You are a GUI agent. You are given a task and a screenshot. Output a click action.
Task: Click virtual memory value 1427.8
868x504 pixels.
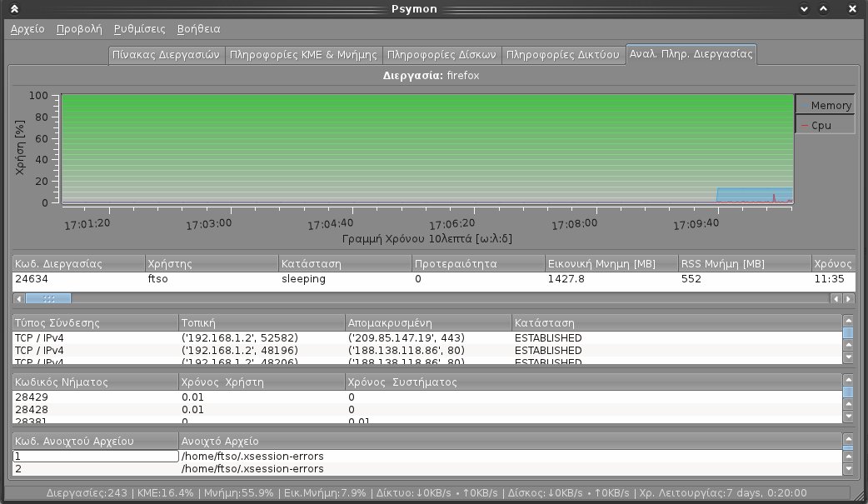611,279
